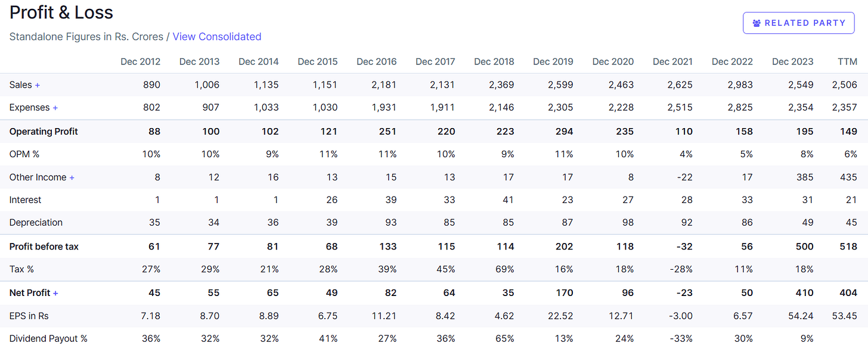The image size is (868, 349).
Task: Click Other Income value 385 for Dec 2023
Action: pos(805,177)
